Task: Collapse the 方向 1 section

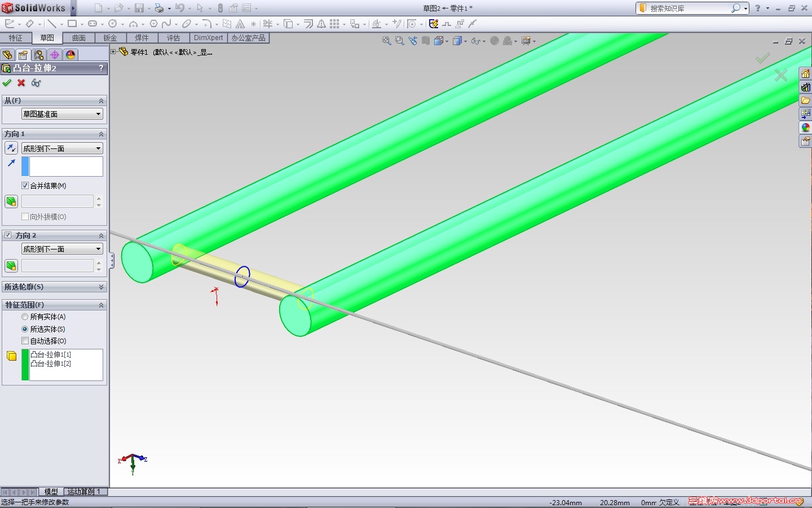Action: pyautogui.click(x=101, y=134)
